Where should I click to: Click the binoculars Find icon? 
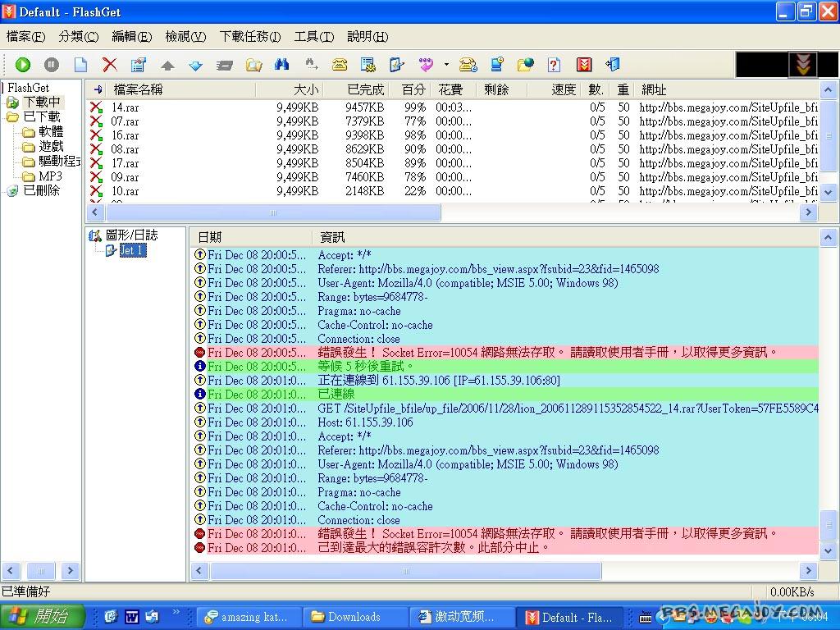[282, 65]
